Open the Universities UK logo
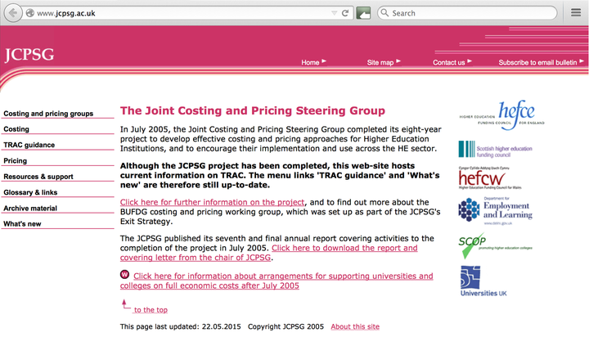589x364 pixels. pyautogui.click(x=483, y=280)
